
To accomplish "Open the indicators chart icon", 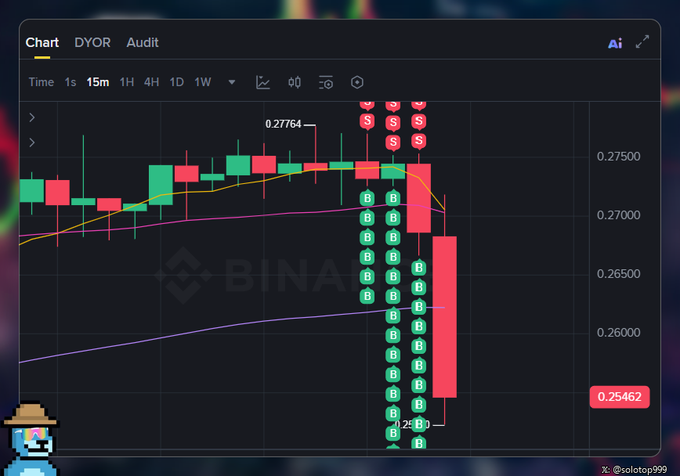I will (x=263, y=82).
